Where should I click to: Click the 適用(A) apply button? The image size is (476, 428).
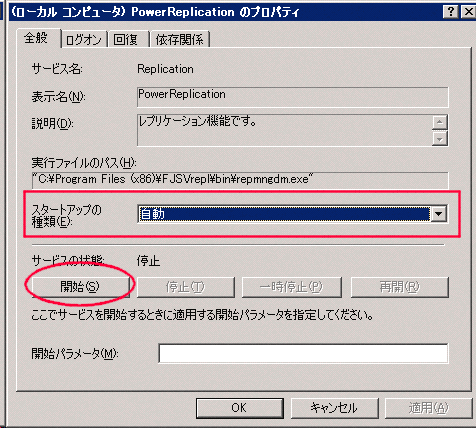(x=429, y=408)
